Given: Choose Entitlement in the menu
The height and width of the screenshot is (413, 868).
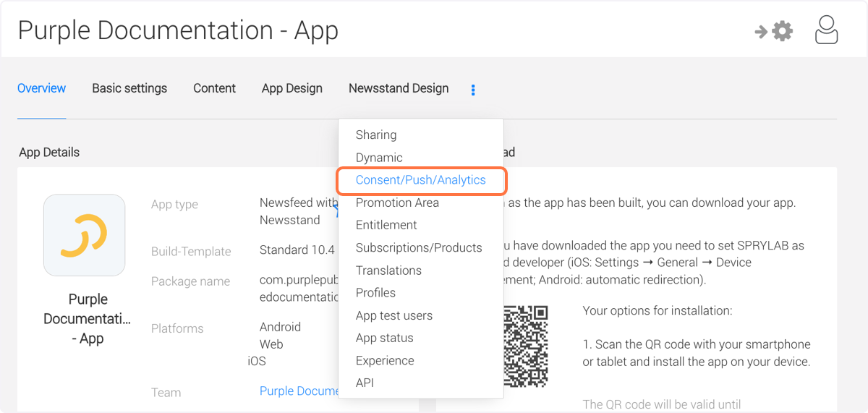Looking at the screenshot, I should tap(386, 225).
